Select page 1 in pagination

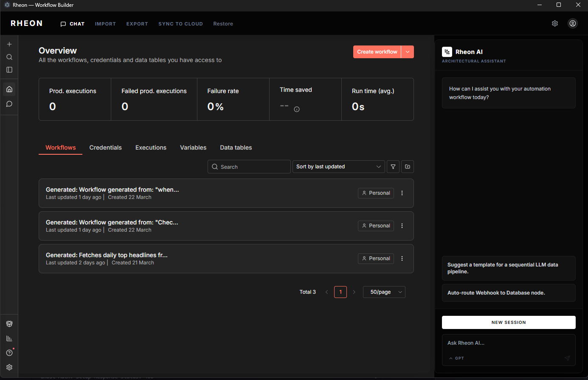[340, 292]
